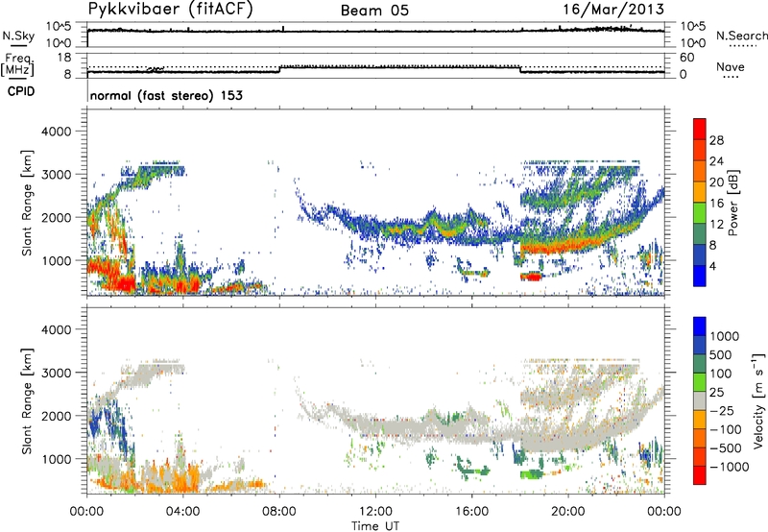Pick the gray segment of Velocity colorbar
The image size is (768, 532).
point(700,401)
